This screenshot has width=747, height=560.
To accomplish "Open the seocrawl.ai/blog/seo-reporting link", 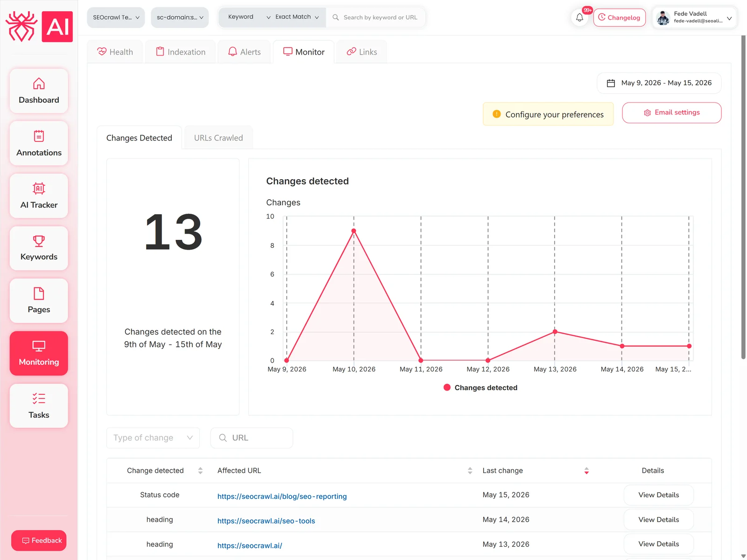I will (282, 496).
